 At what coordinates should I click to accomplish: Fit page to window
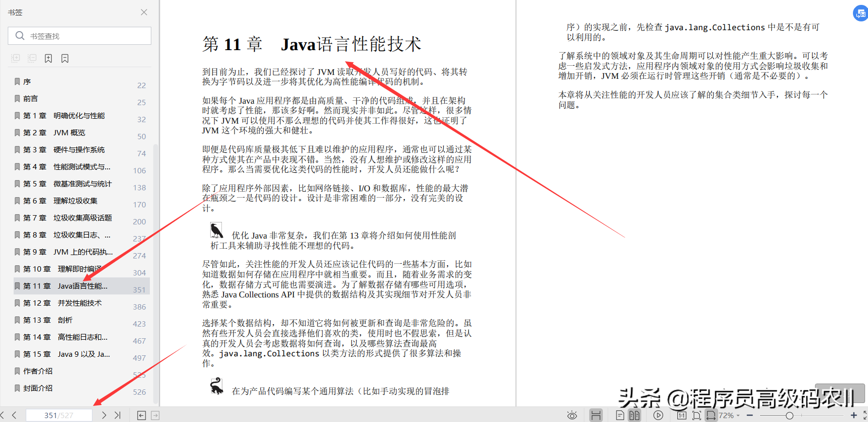coord(697,415)
